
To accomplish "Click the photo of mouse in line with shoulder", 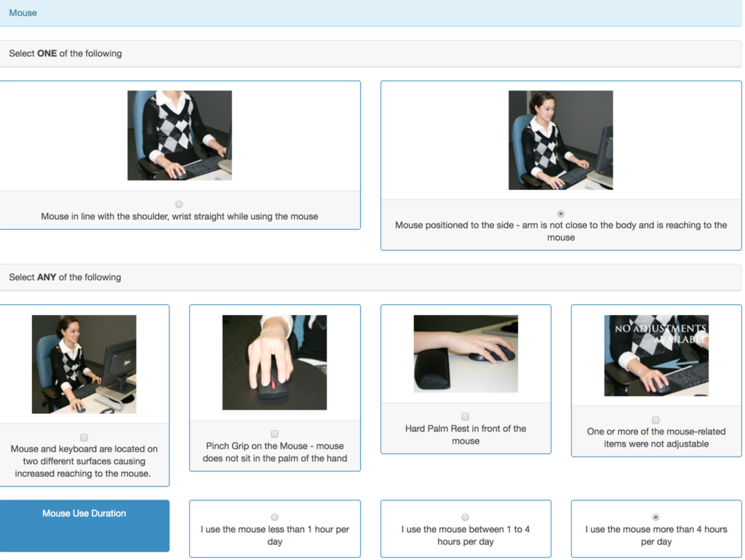I will click(x=180, y=135).
